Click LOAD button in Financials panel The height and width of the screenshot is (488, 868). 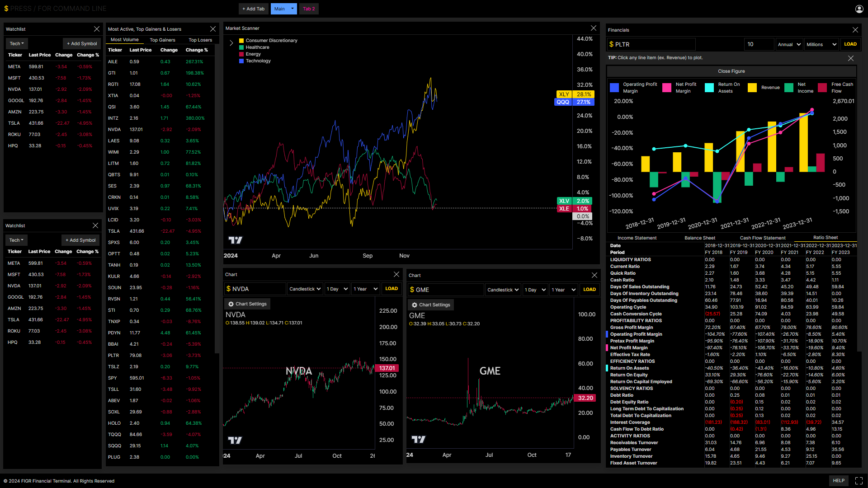click(x=850, y=44)
